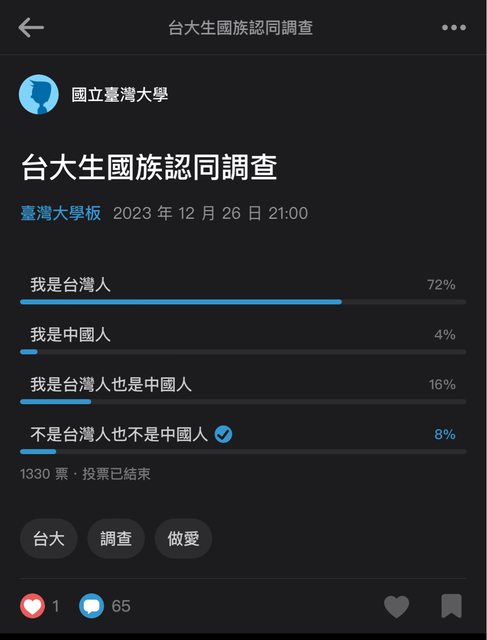Click the 國立臺灣大學 author name

(x=120, y=95)
